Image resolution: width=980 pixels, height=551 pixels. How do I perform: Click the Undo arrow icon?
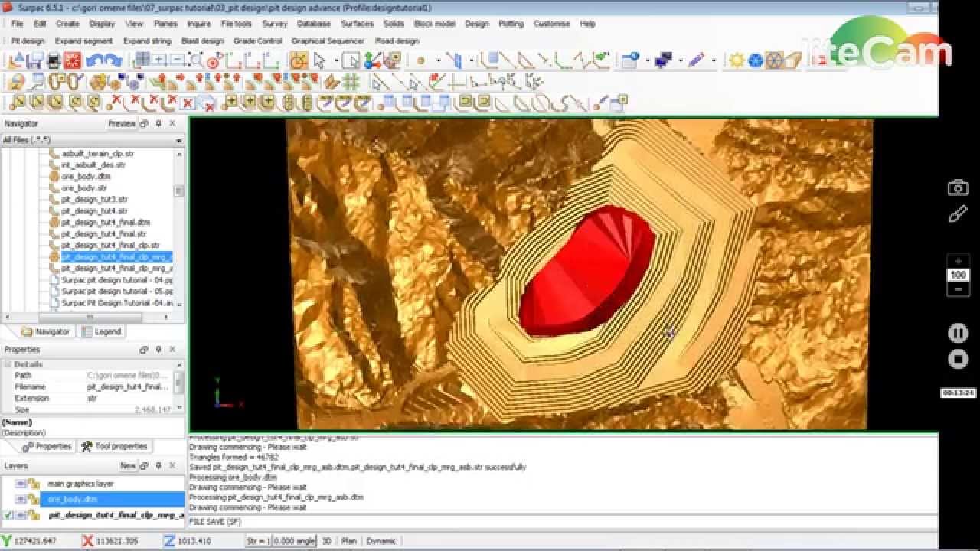pyautogui.click(x=94, y=60)
